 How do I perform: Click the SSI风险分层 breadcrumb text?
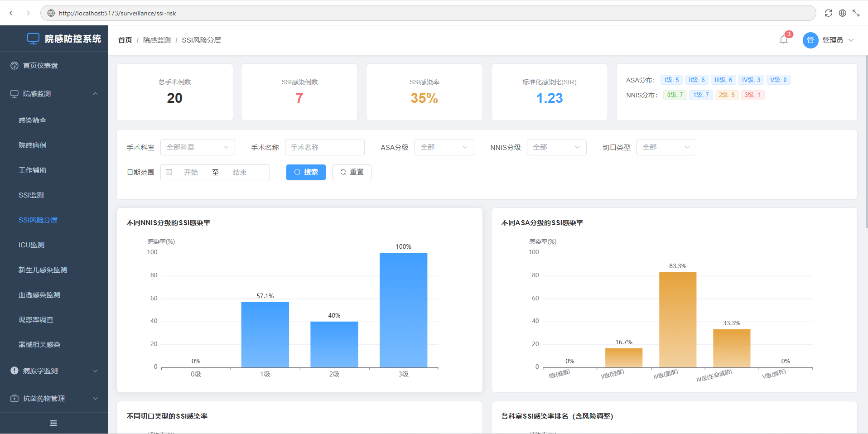click(202, 40)
